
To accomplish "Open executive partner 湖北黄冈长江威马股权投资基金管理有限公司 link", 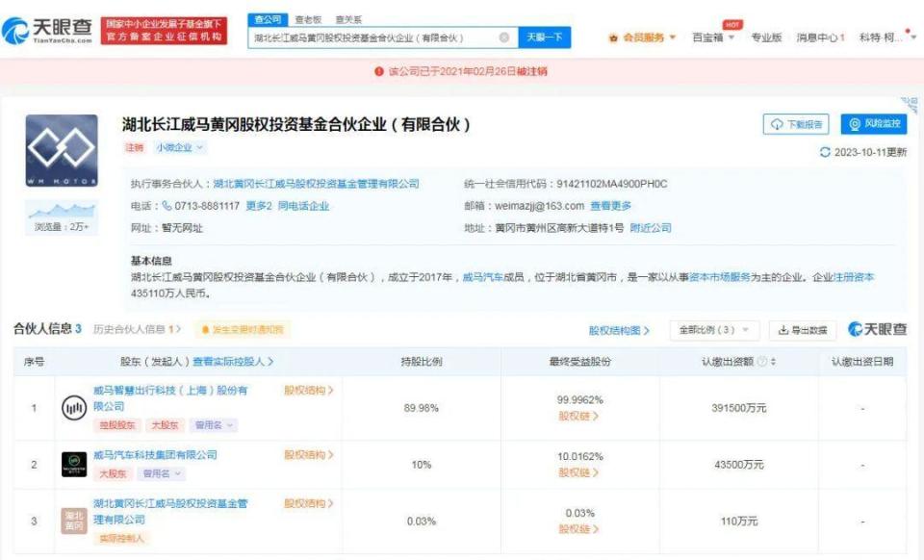I will 316,184.
